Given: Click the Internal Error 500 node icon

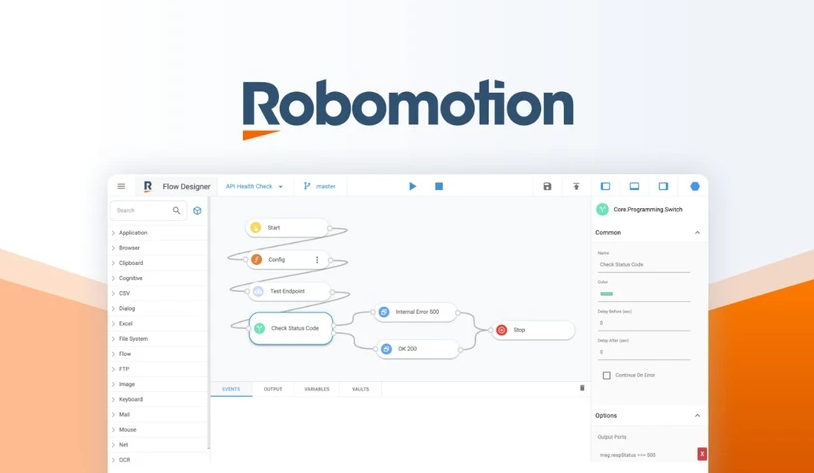Looking at the screenshot, I should point(384,312).
